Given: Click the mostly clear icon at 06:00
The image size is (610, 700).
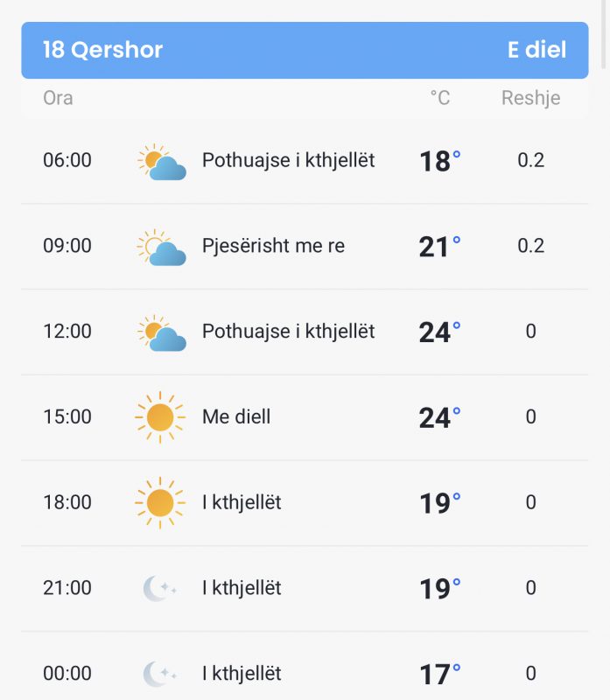Looking at the screenshot, I should pyautogui.click(x=161, y=162).
